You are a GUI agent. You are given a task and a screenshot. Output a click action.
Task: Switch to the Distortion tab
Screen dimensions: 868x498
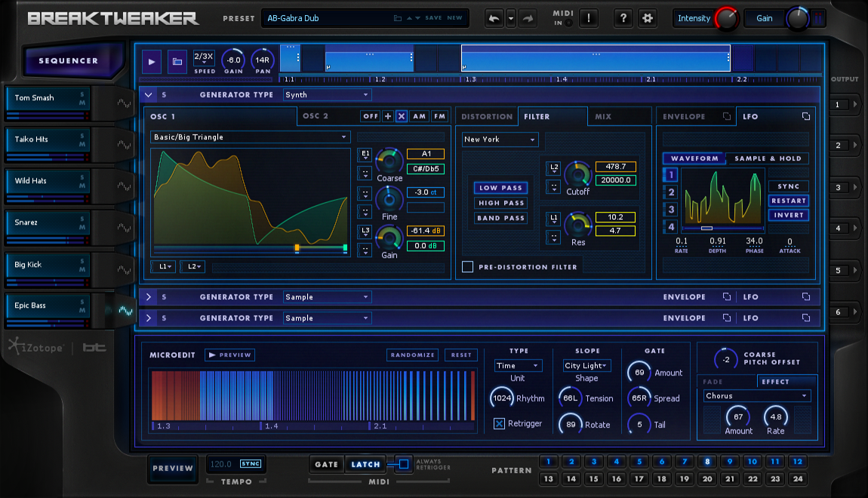coord(487,116)
